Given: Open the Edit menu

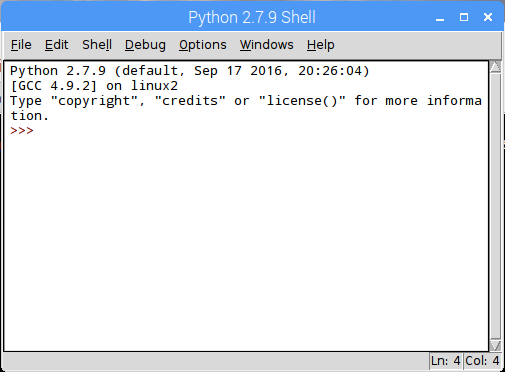Looking at the screenshot, I should coord(56,45).
